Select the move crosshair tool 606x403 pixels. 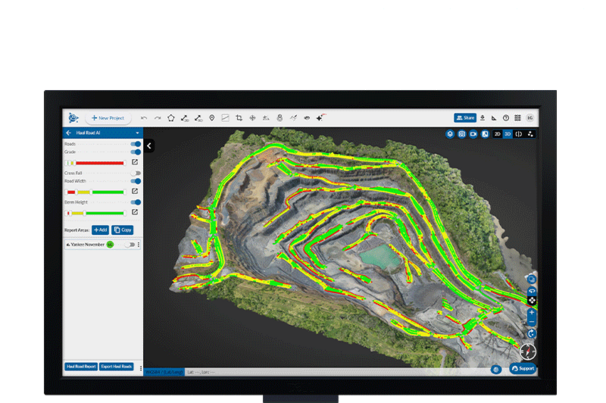(x=252, y=118)
